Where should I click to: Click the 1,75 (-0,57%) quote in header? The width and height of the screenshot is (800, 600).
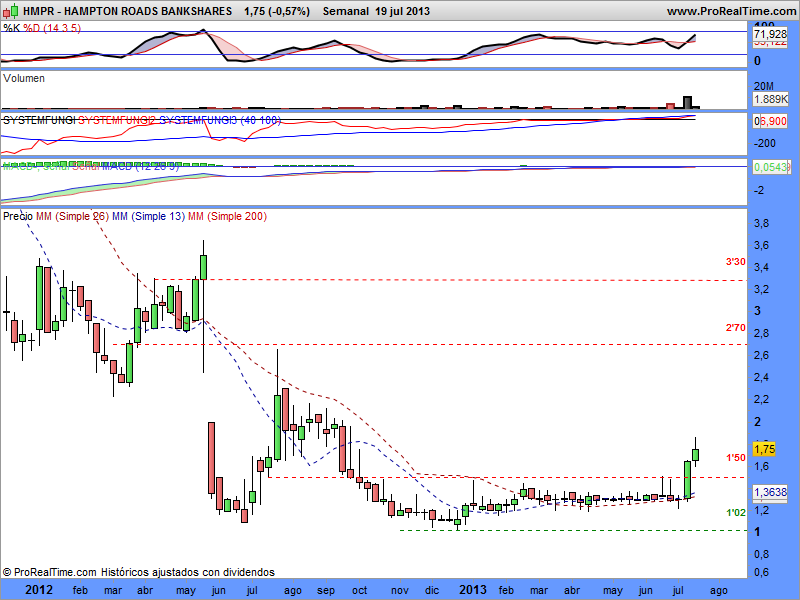277,11
